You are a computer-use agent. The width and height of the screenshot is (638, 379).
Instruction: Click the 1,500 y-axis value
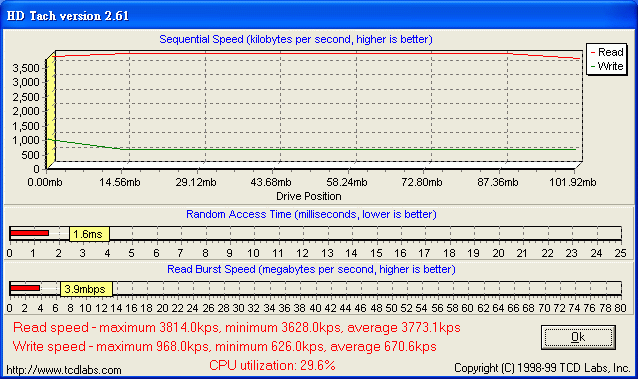point(26,126)
